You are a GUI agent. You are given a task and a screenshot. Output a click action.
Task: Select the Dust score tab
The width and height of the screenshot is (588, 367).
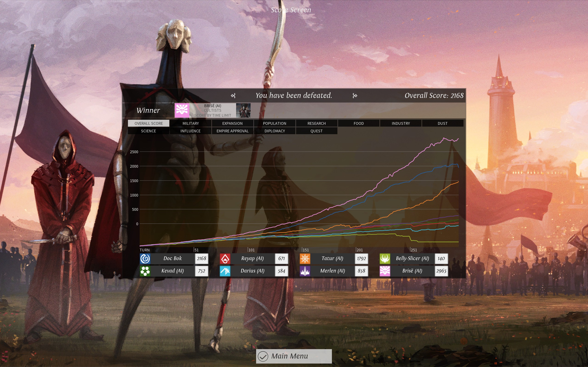coord(442,123)
